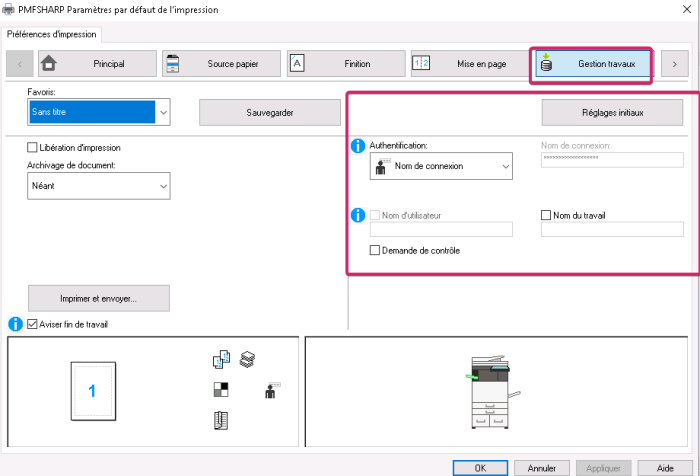Image resolution: width=700 pixels, height=476 pixels.
Task: Enable the Libération d'impression checkbox
Action: pos(33,148)
